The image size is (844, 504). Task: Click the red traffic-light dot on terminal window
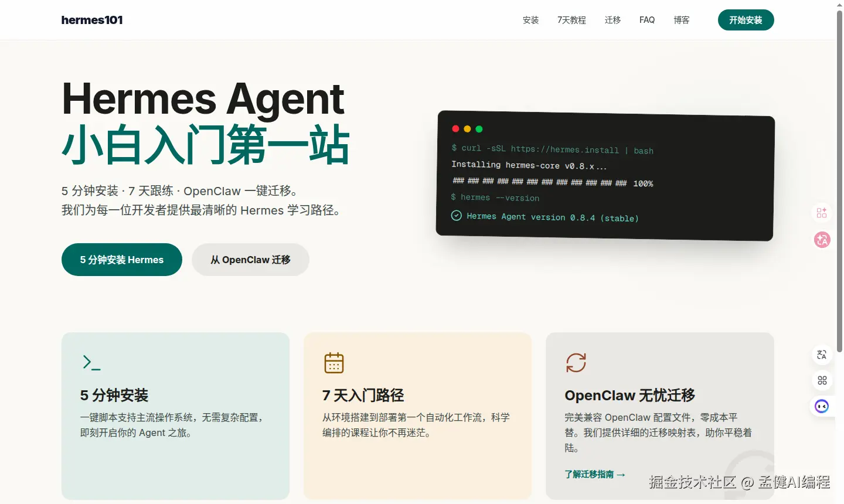pos(455,128)
